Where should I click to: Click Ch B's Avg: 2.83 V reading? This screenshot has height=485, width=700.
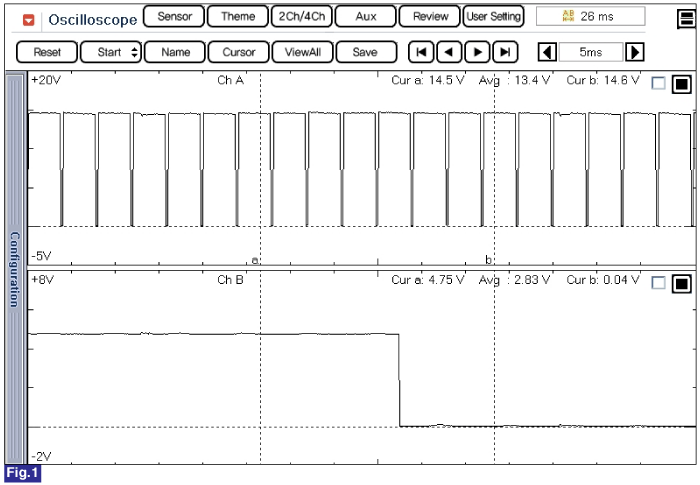pyautogui.click(x=514, y=280)
